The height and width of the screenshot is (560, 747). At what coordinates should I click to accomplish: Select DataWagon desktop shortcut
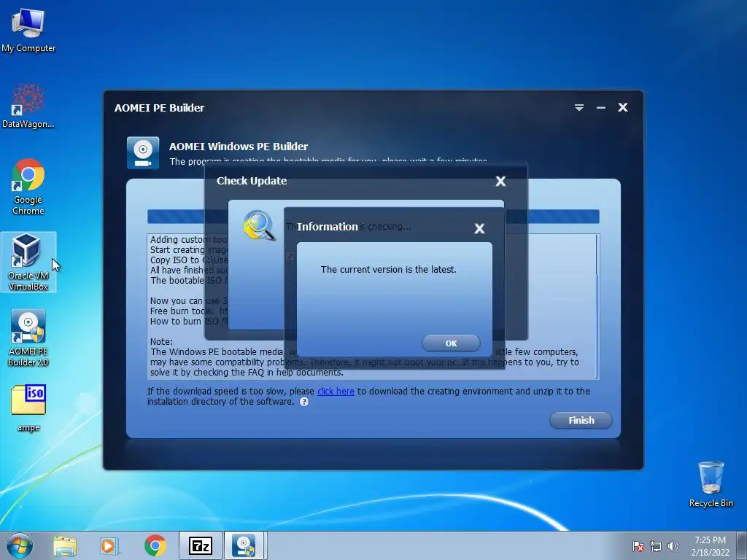pyautogui.click(x=28, y=106)
